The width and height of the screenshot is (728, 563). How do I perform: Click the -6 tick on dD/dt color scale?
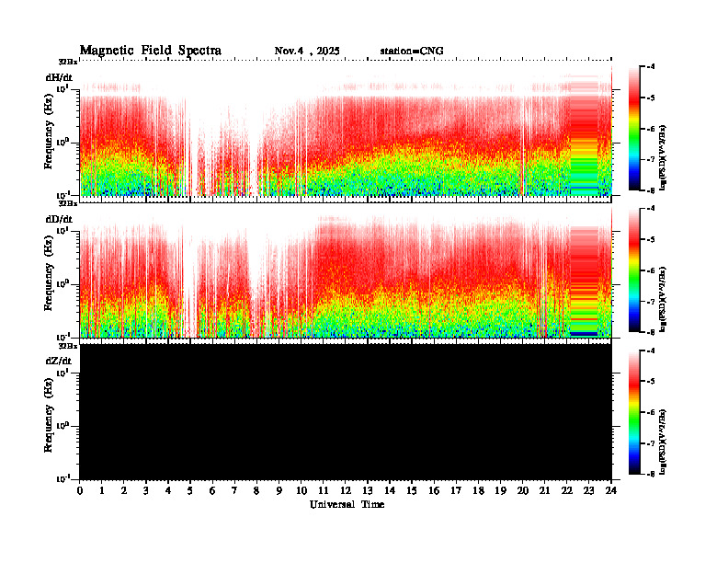652,270
